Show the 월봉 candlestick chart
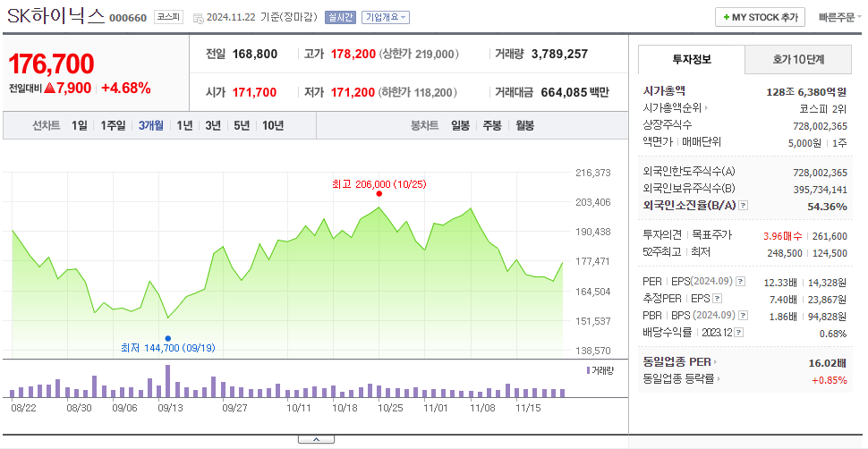The width and height of the screenshot is (868, 449). pos(524,126)
